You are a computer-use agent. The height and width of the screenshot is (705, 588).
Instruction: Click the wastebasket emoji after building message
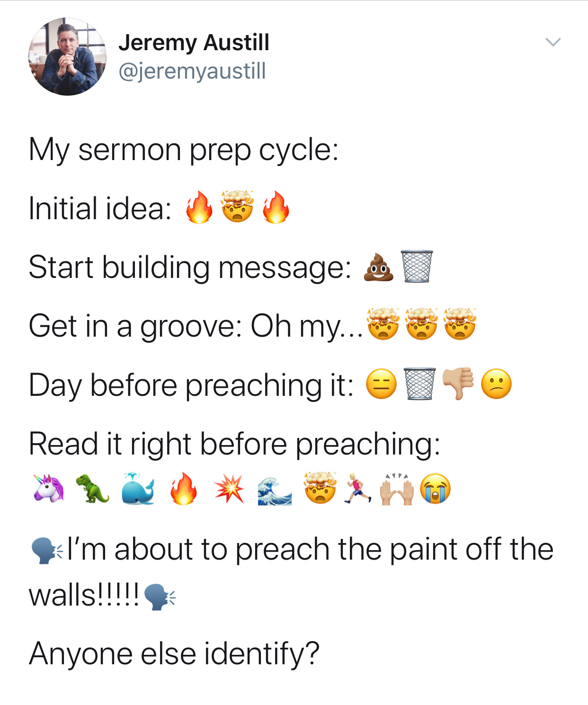417,266
